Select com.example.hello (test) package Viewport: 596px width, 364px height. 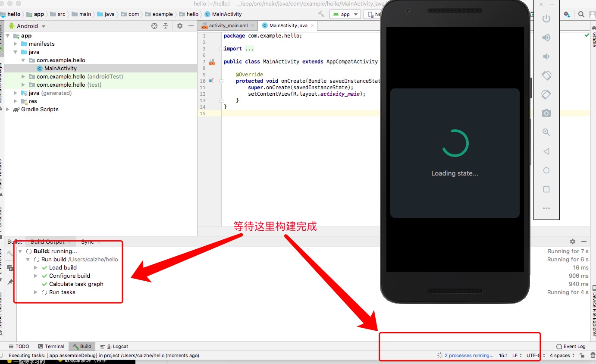pyautogui.click(x=69, y=85)
